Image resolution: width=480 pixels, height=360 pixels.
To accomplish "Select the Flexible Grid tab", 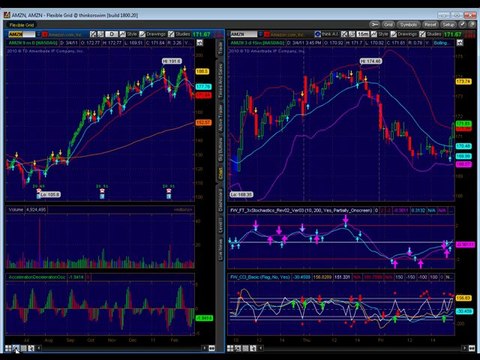I will coord(22,25).
